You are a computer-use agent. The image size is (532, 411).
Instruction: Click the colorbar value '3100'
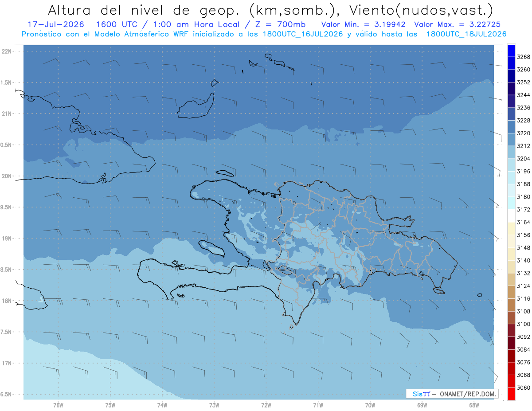click(x=523, y=324)
